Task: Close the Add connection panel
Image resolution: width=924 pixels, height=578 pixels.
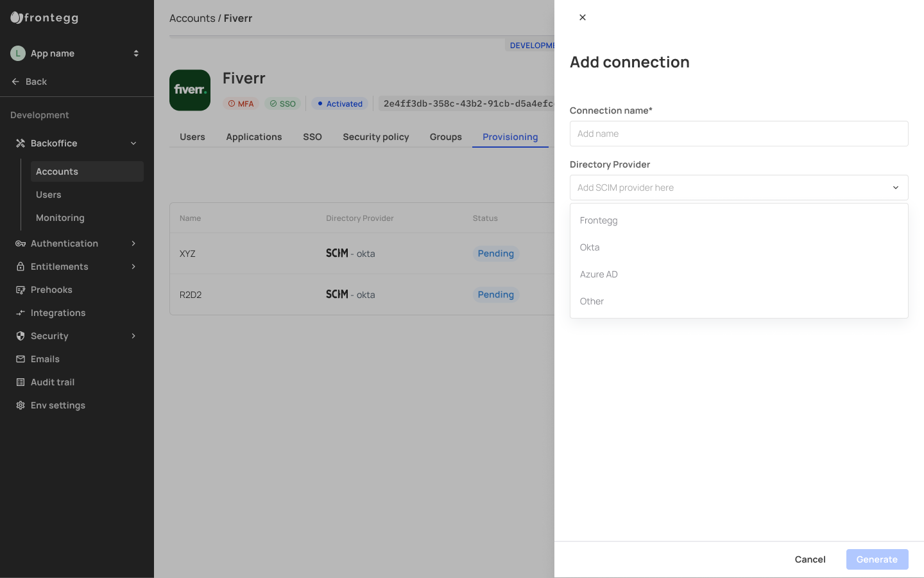Action: [583, 17]
